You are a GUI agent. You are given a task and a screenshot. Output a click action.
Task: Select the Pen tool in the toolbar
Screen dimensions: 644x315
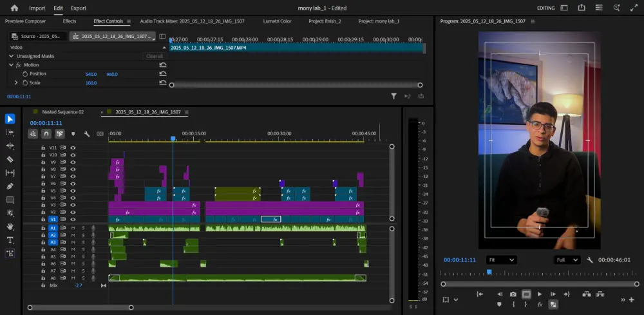[x=10, y=186]
